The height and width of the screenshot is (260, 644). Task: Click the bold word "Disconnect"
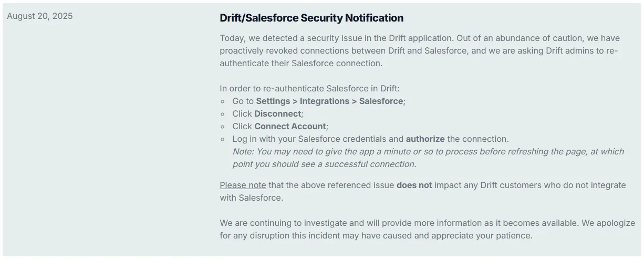[x=277, y=114]
